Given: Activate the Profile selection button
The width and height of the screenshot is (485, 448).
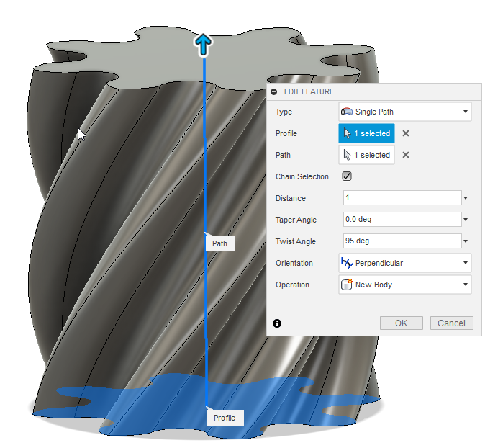Looking at the screenshot, I should click(x=366, y=133).
